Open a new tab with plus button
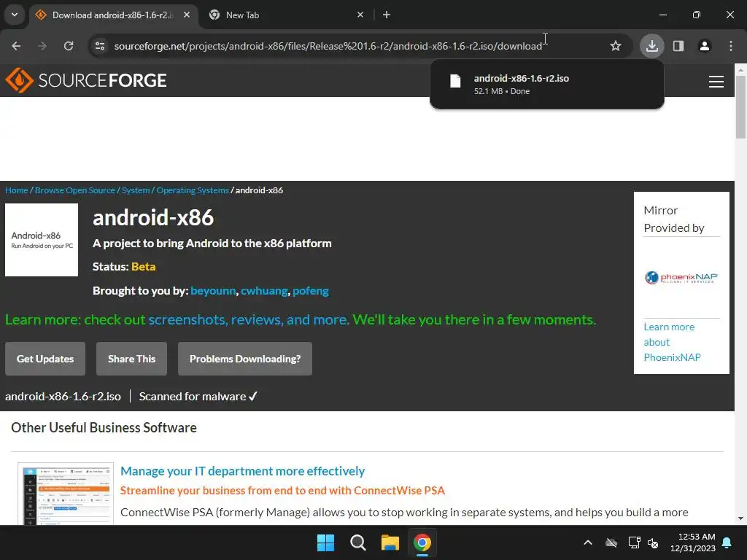This screenshot has height=560, width=747. pyautogui.click(x=387, y=15)
